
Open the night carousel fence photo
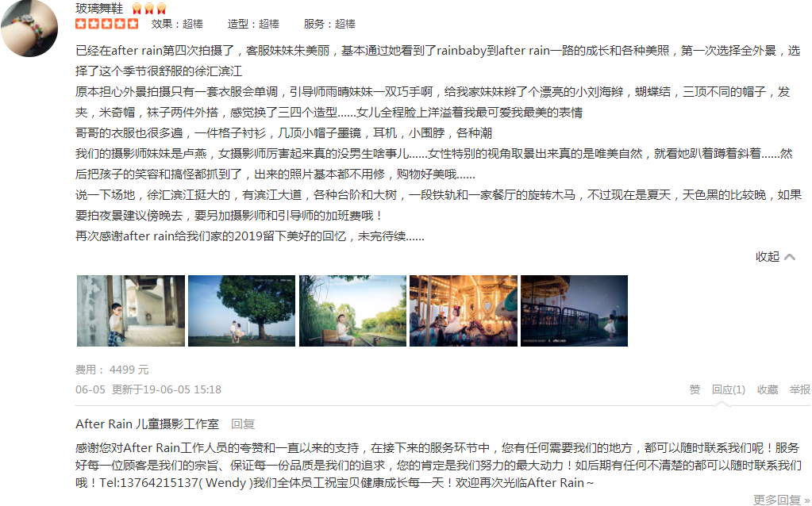coord(575,311)
